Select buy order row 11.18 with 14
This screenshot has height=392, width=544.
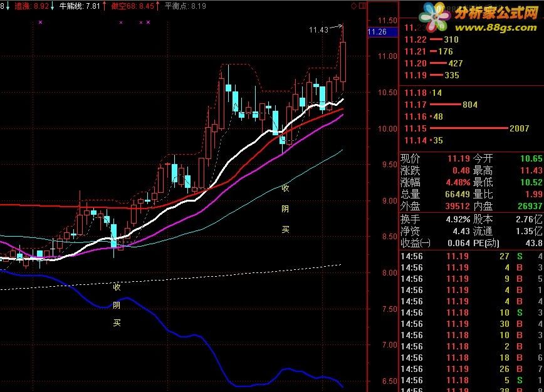pyautogui.click(x=423, y=93)
